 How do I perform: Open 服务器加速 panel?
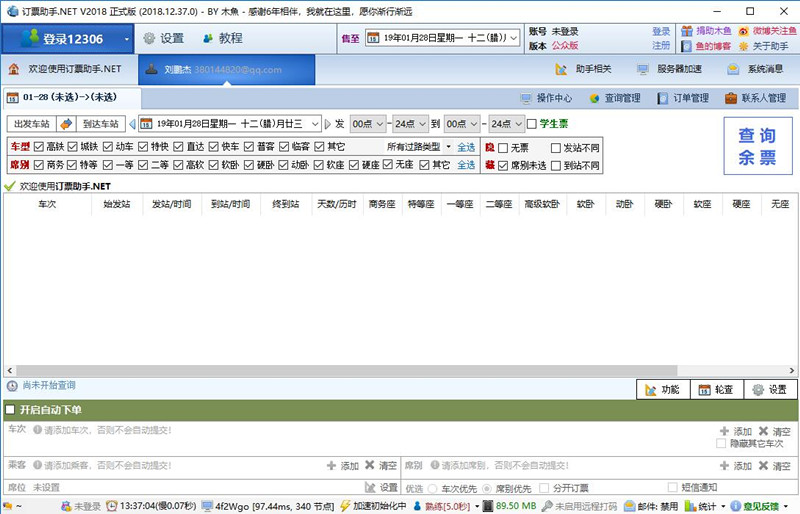point(669,69)
